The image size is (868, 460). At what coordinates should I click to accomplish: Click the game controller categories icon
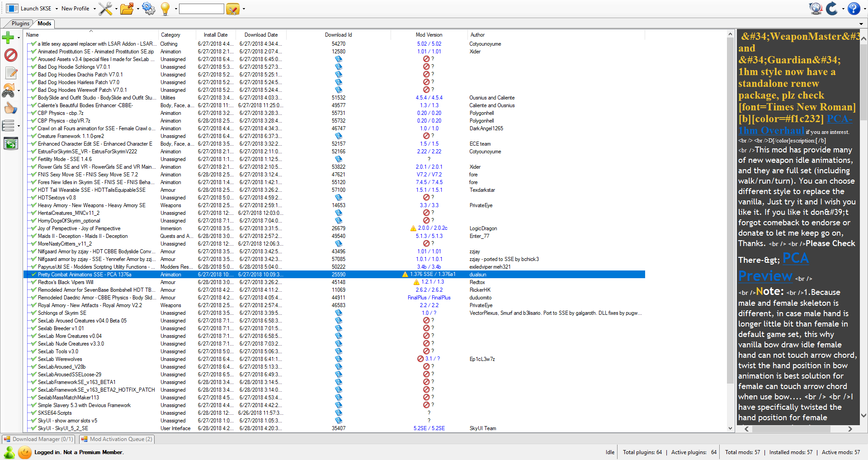9,90
